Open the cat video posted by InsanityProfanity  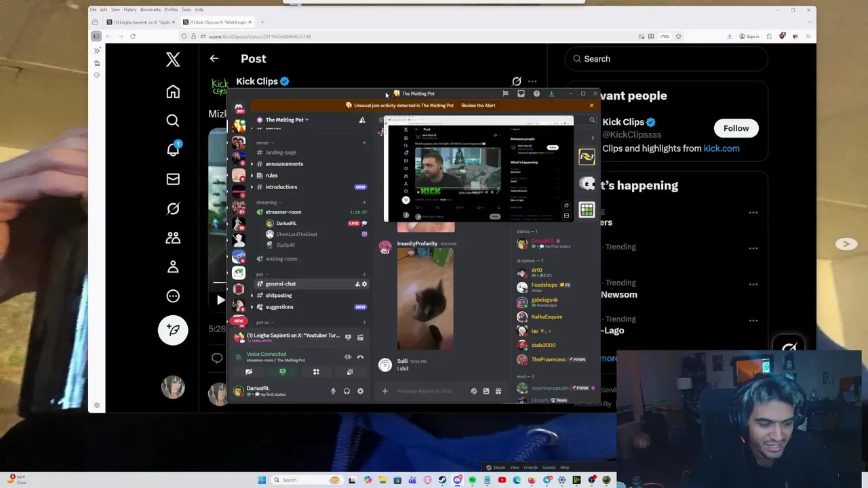[425, 299]
